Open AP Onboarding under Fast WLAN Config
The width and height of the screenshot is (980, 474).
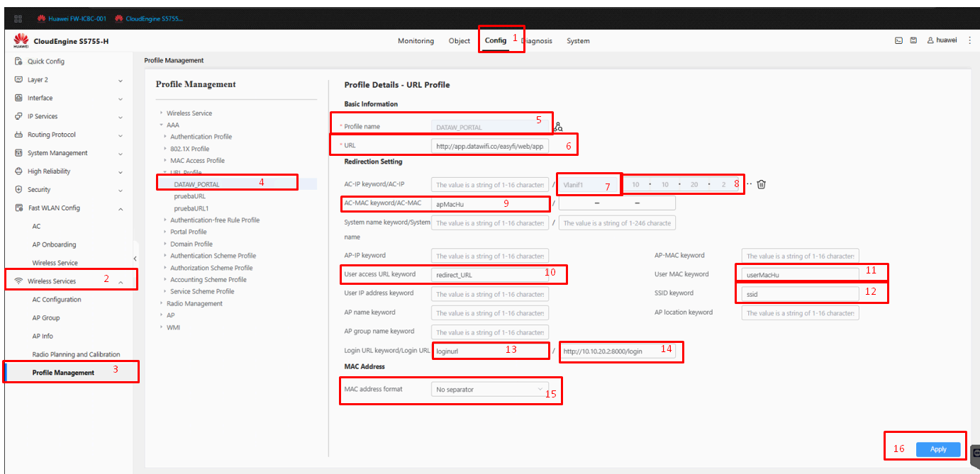coord(54,244)
